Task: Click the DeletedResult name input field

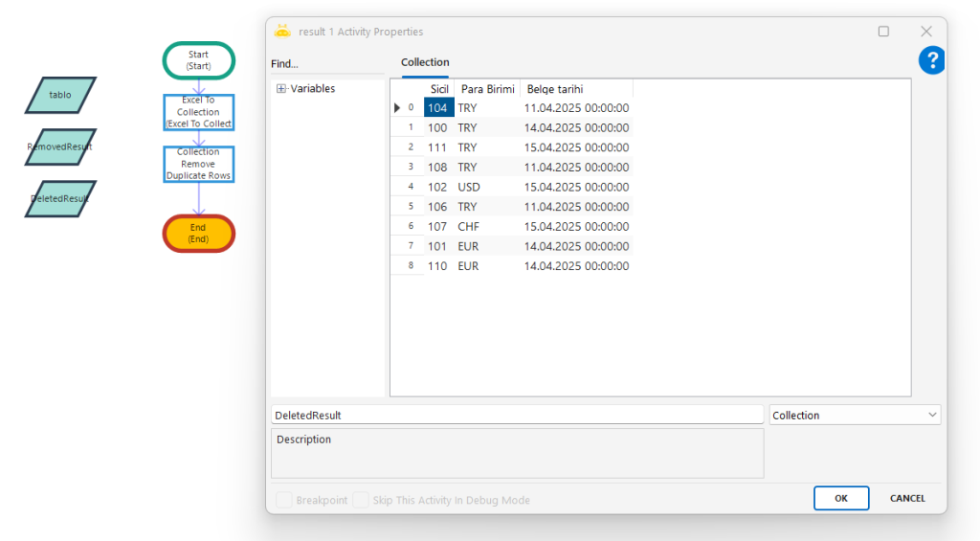Action: pyautogui.click(x=517, y=416)
